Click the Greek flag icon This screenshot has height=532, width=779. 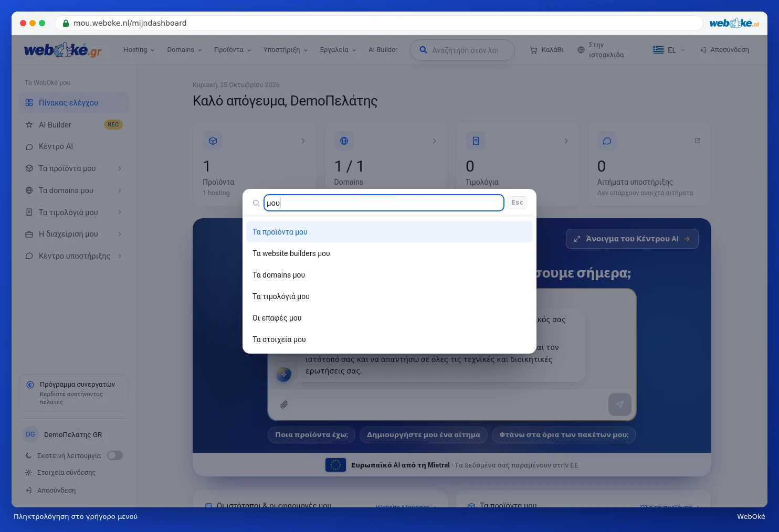tap(658, 50)
